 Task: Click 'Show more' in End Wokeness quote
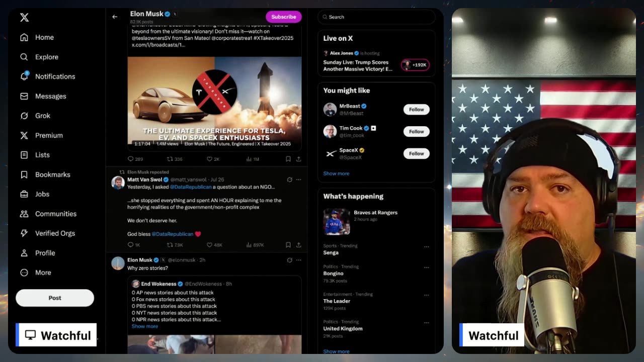click(x=145, y=326)
